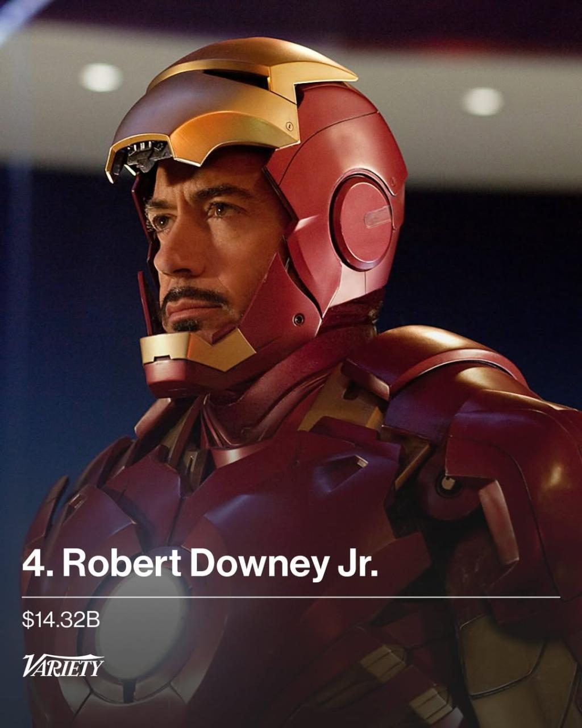582x728 pixels.
Task: Click the man's visible eye inside helmet
Action: click(223, 210)
